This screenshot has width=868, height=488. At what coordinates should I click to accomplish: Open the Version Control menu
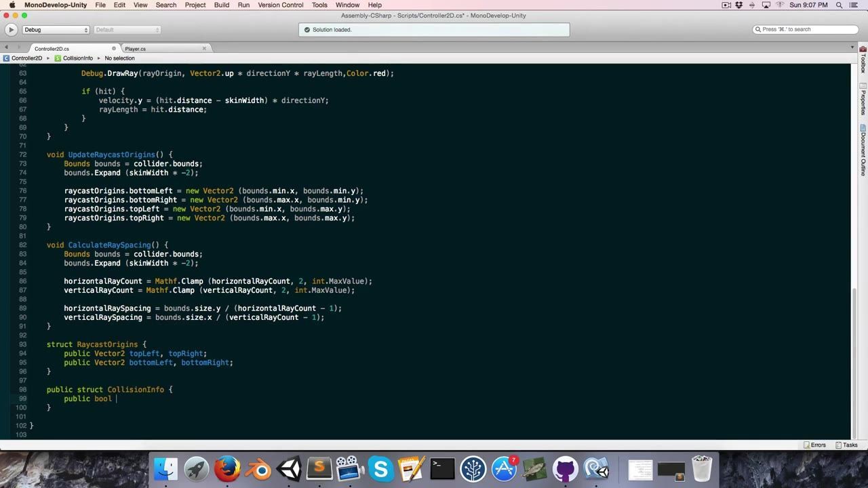pyautogui.click(x=281, y=5)
